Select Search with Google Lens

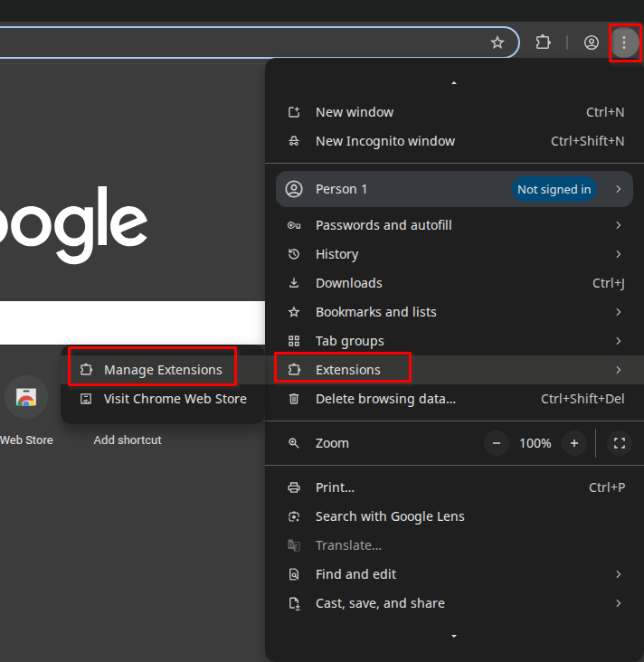click(x=454, y=516)
